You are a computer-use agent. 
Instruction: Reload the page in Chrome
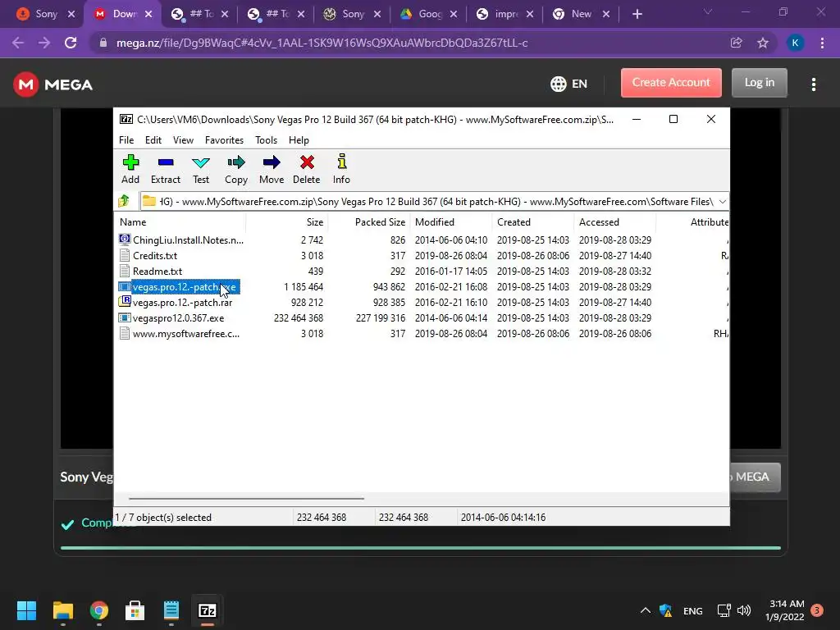(71, 43)
